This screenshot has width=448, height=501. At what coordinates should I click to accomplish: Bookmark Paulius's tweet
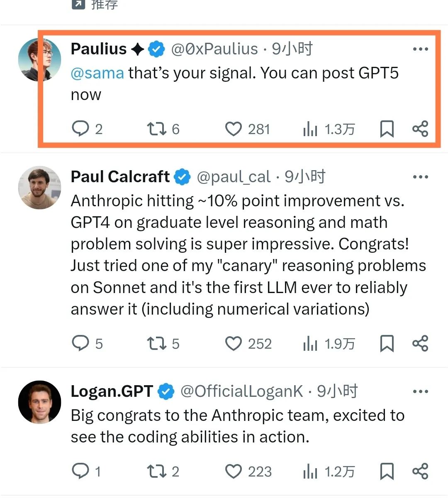(387, 129)
